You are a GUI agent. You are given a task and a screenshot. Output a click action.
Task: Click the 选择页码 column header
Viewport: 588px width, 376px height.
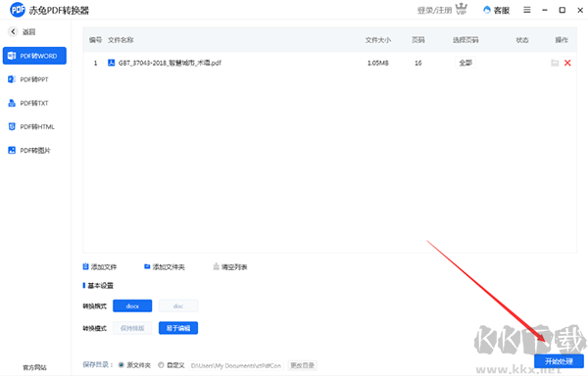[x=465, y=40]
